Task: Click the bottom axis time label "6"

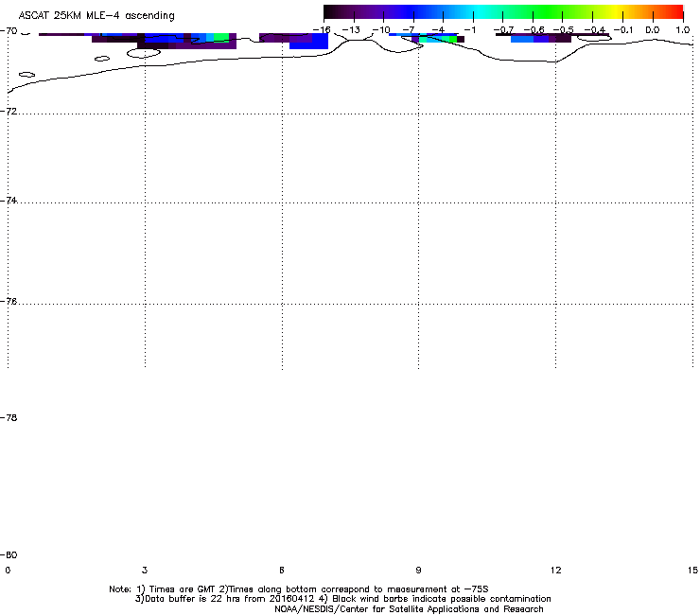Action: point(282,570)
